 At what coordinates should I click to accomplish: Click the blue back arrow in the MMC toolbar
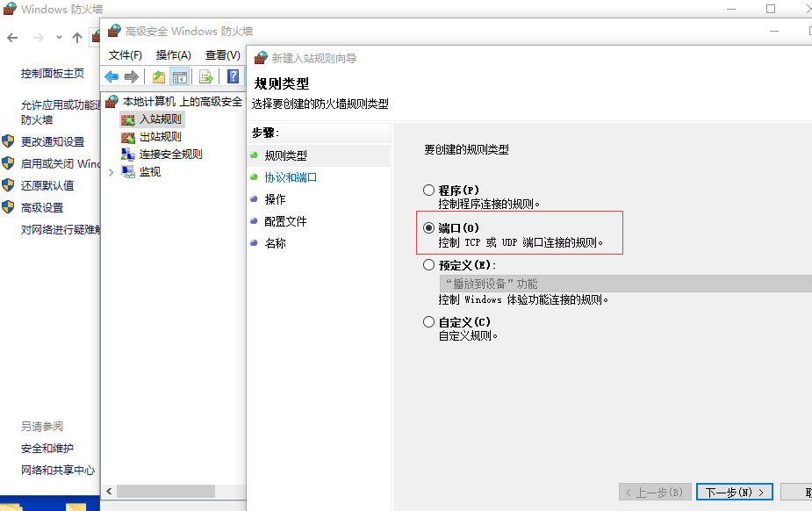[x=111, y=76]
